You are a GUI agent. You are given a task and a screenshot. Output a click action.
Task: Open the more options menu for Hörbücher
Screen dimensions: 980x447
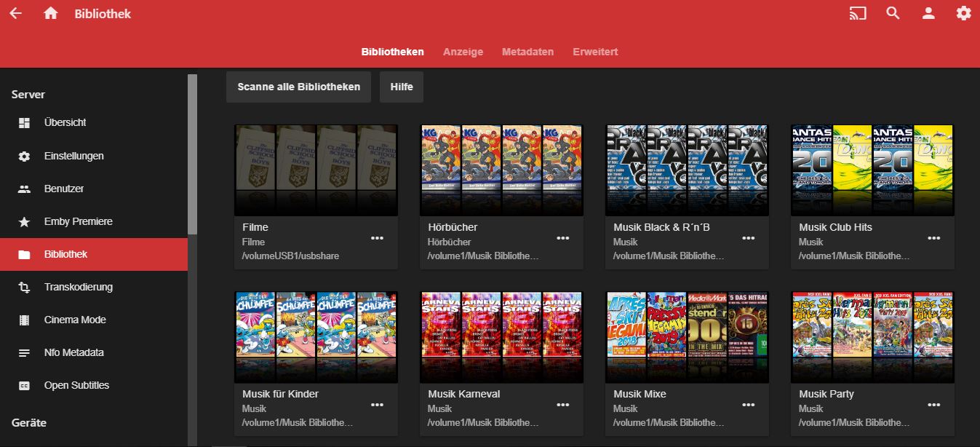point(563,238)
